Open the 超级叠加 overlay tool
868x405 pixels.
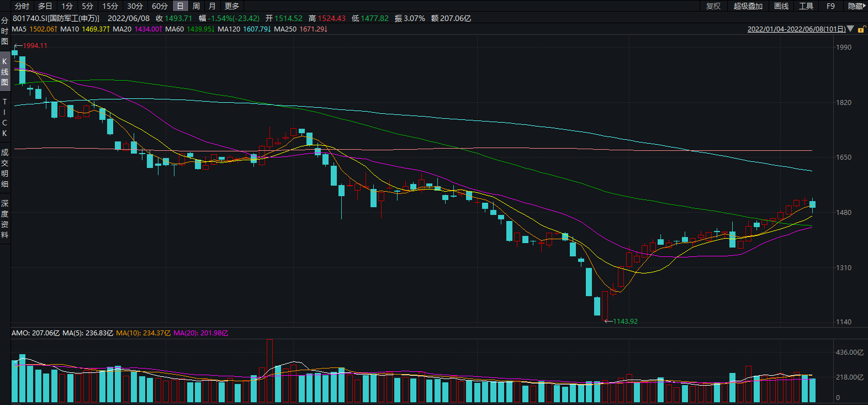748,6
